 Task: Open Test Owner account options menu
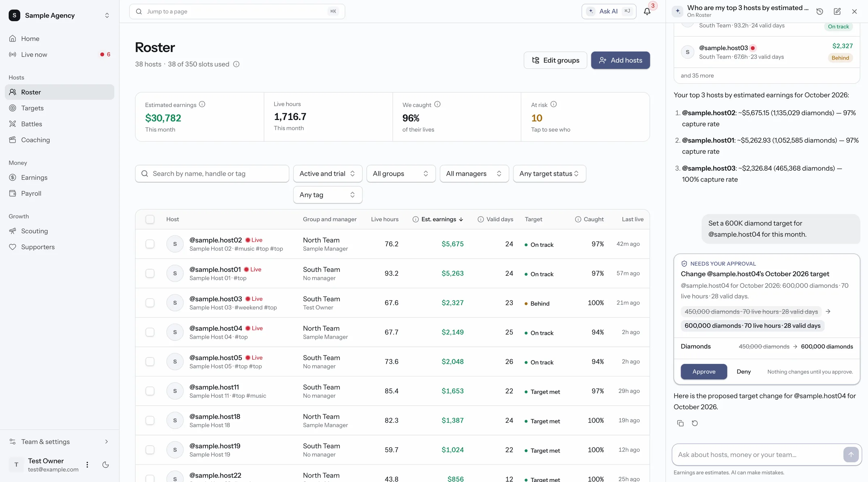tap(87, 465)
